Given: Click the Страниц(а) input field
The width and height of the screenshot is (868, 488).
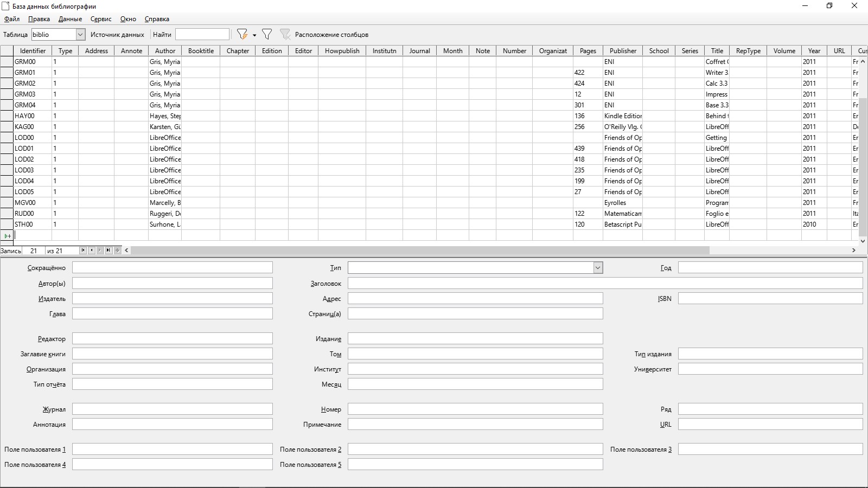Looking at the screenshot, I should pyautogui.click(x=475, y=313).
